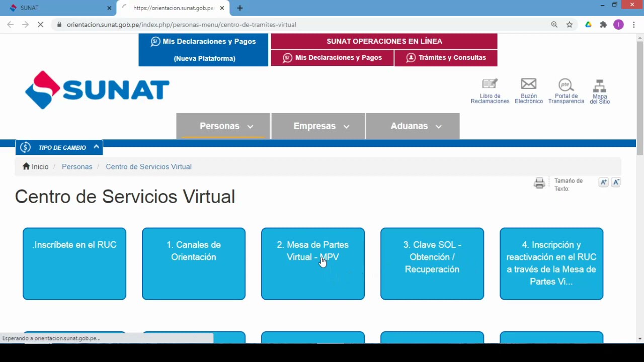Open the Inscríbete en el RUC tile
Viewport: 644px width, 362px height.
coord(74,264)
